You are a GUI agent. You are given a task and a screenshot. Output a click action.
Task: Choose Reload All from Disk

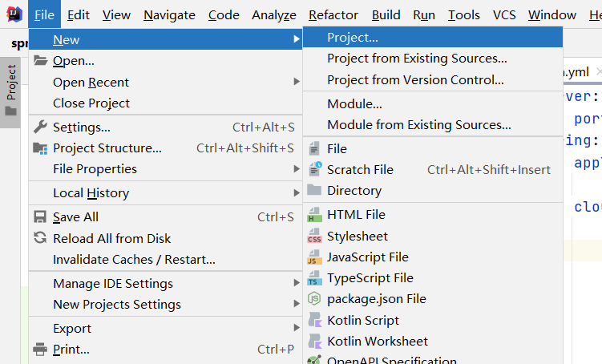165,238
